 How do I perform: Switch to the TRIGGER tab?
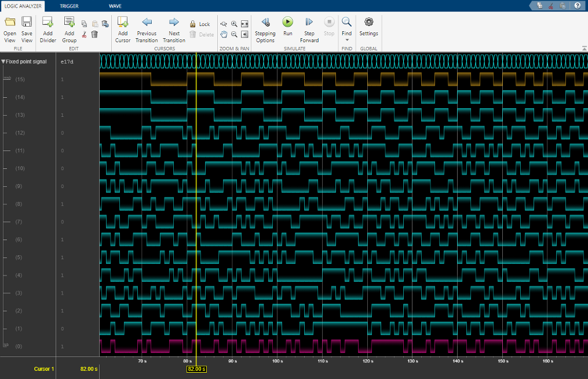(69, 6)
